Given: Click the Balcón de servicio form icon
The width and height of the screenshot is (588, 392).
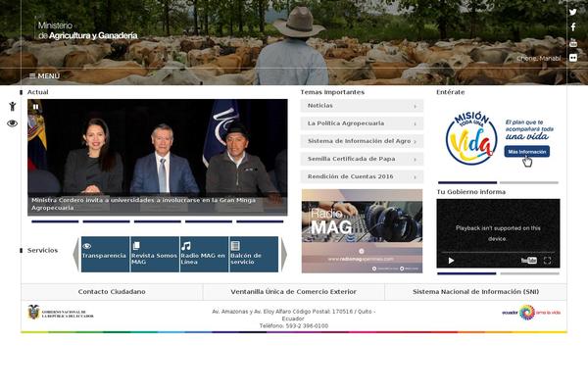Looking at the screenshot, I should pyautogui.click(x=235, y=246).
